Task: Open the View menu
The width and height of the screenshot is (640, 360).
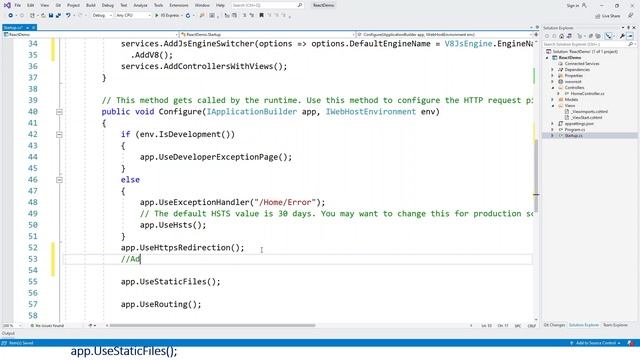Action: [45, 5]
